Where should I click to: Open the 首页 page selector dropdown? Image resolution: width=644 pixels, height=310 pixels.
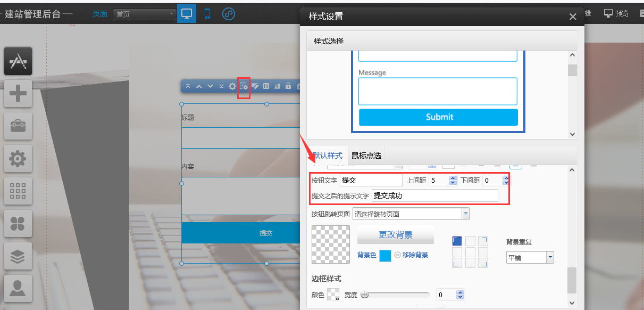tap(144, 14)
